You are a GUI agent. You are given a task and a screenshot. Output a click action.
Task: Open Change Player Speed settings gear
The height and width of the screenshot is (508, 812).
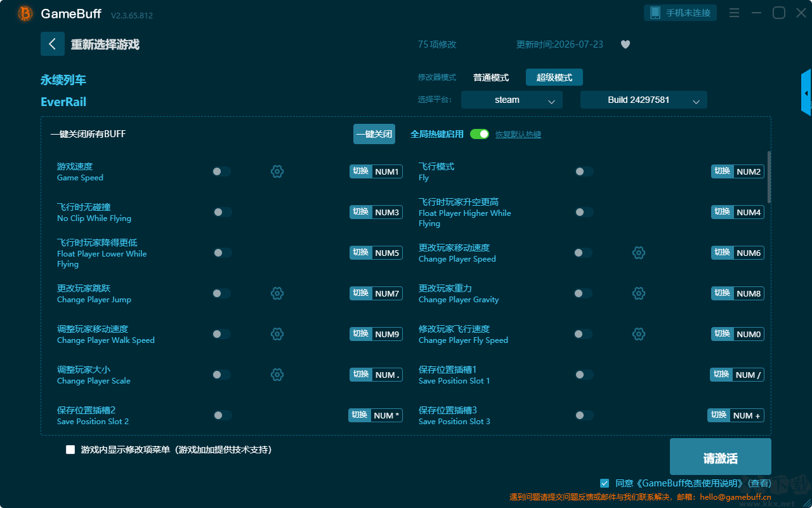[639, 253]
